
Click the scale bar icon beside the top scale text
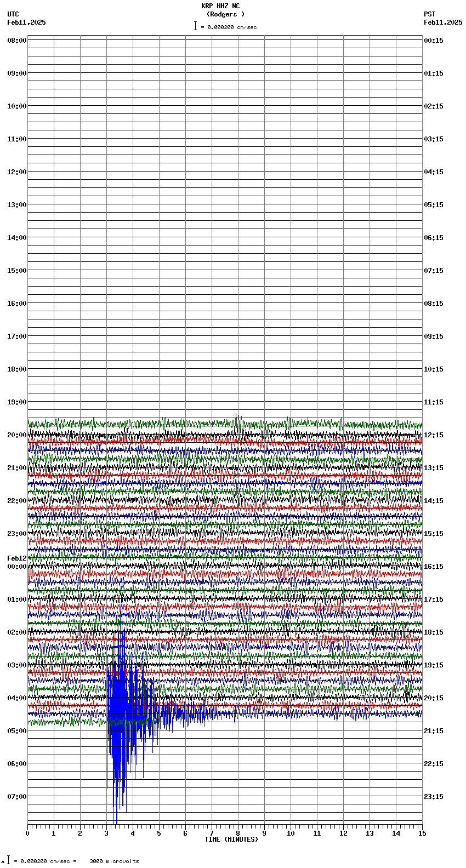pos(195,26)
